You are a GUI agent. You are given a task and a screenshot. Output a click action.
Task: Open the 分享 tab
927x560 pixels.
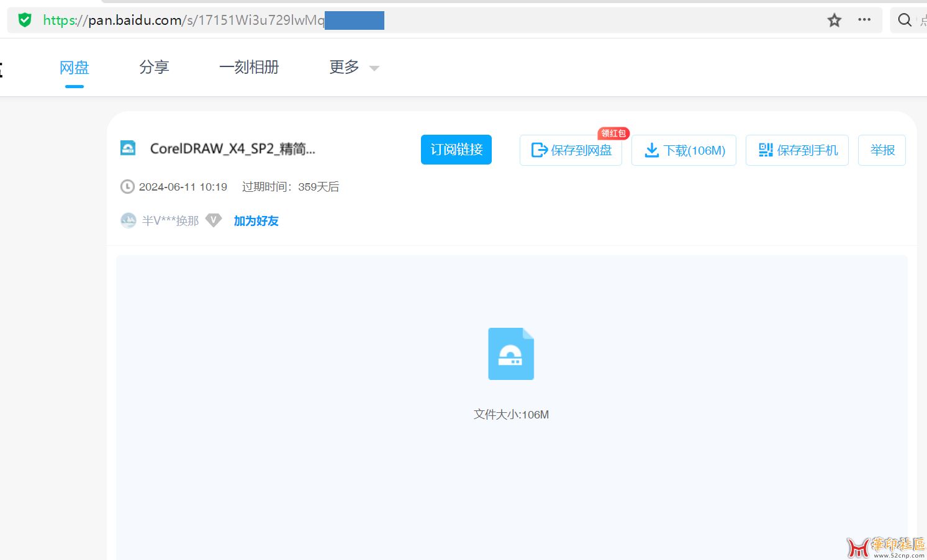154,67
